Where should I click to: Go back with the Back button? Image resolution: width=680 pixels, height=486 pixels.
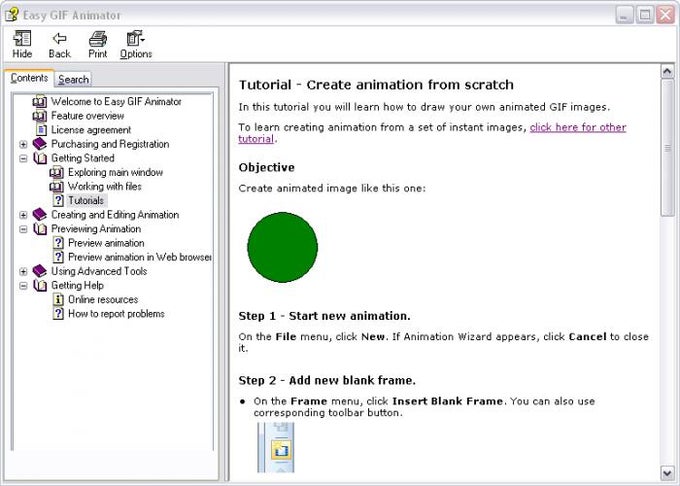[59, 44]
